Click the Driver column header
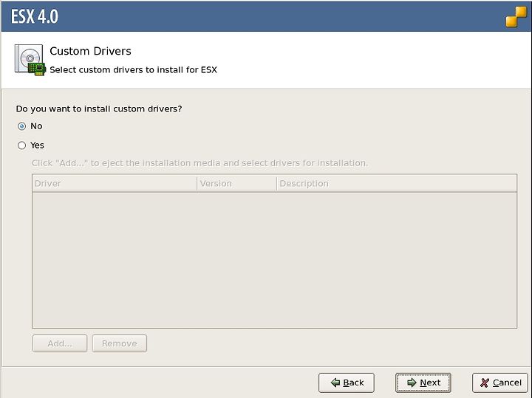 115,183
